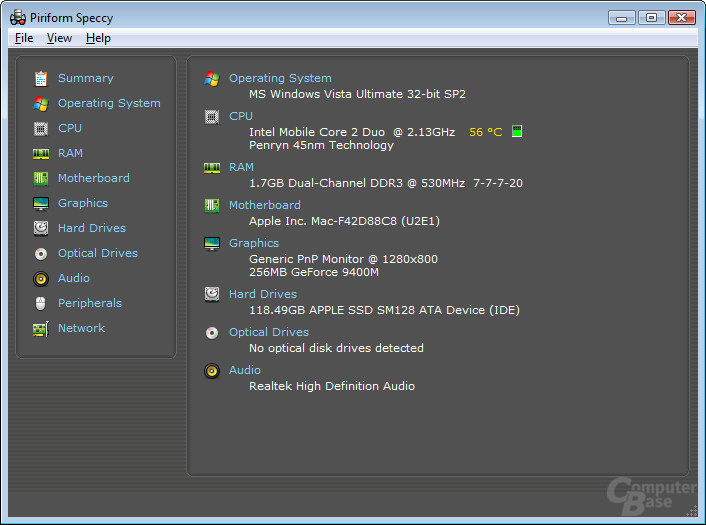Click the Hard Drives icon in summary panel
Viewport: 706px width, 525px height.
[212, 294]
